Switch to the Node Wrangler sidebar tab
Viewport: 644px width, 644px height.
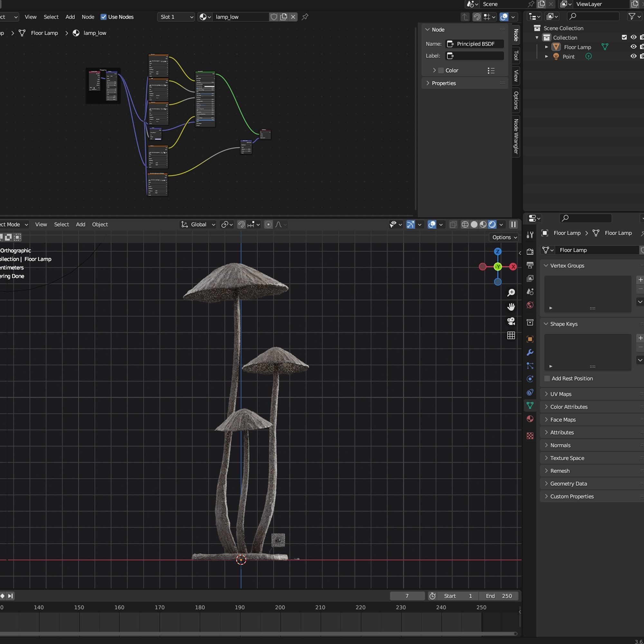tap(516, 136)
